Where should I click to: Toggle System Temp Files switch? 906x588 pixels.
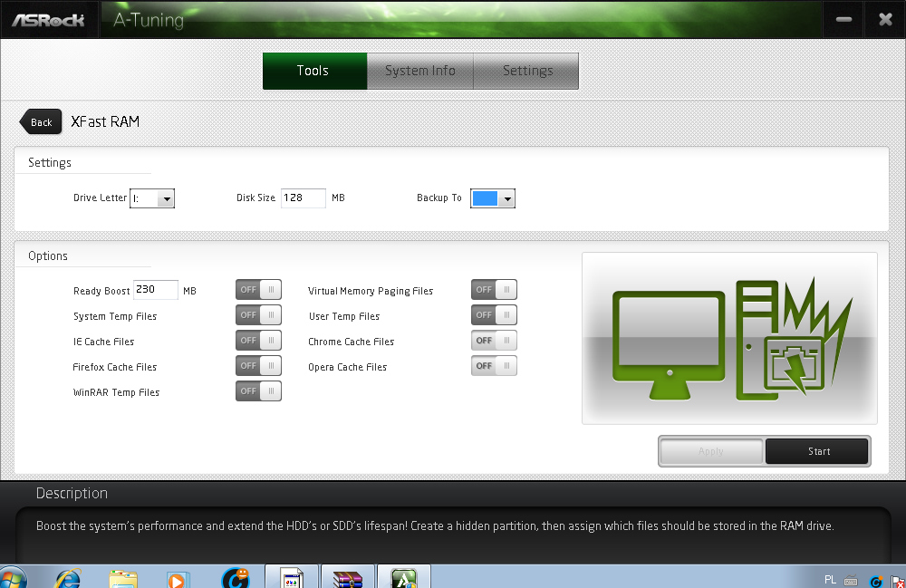[258, 314]
